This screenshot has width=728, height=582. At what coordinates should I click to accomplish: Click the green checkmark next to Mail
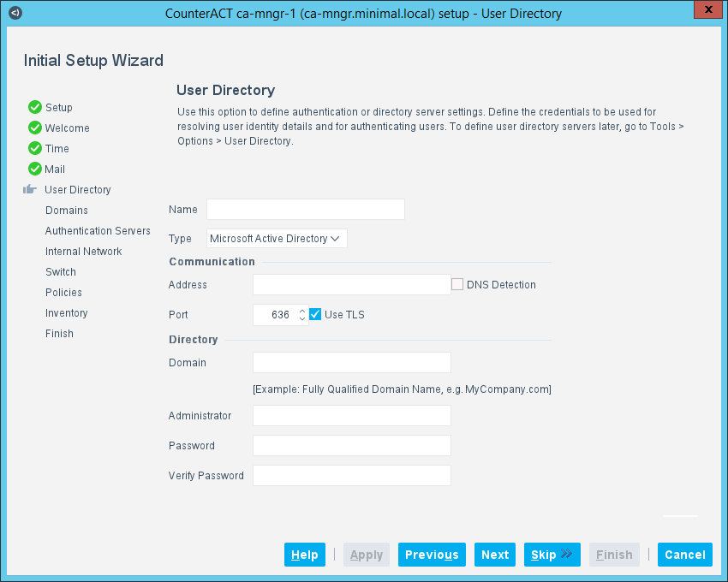pyautogui.click(x=35, y=169)
